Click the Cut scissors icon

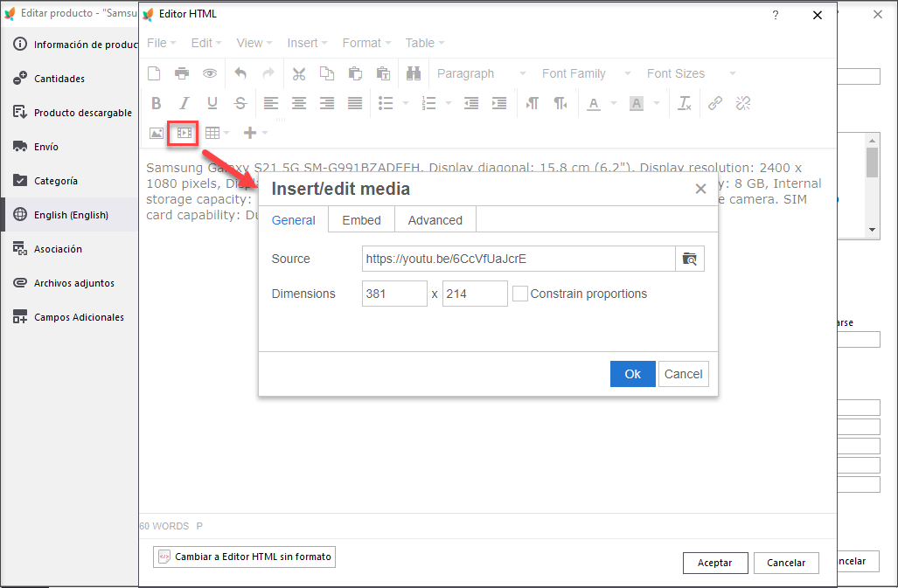click(x=299, y=73)
